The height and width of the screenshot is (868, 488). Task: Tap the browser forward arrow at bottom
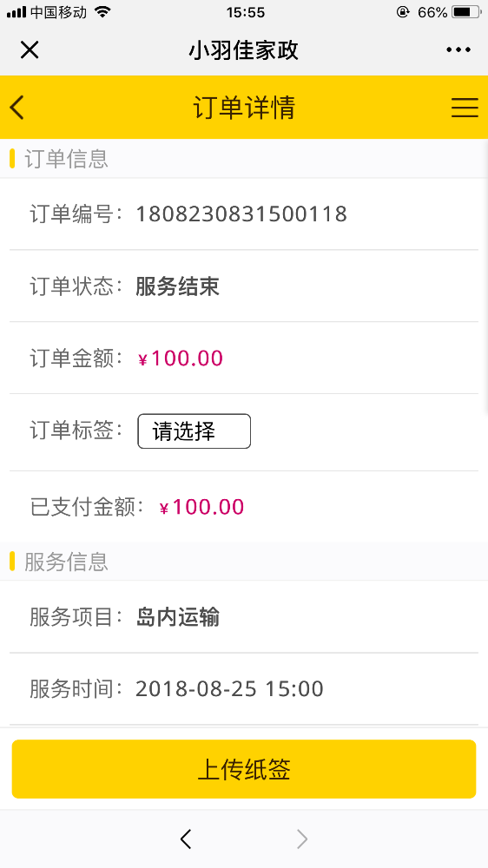pos(302,839)
